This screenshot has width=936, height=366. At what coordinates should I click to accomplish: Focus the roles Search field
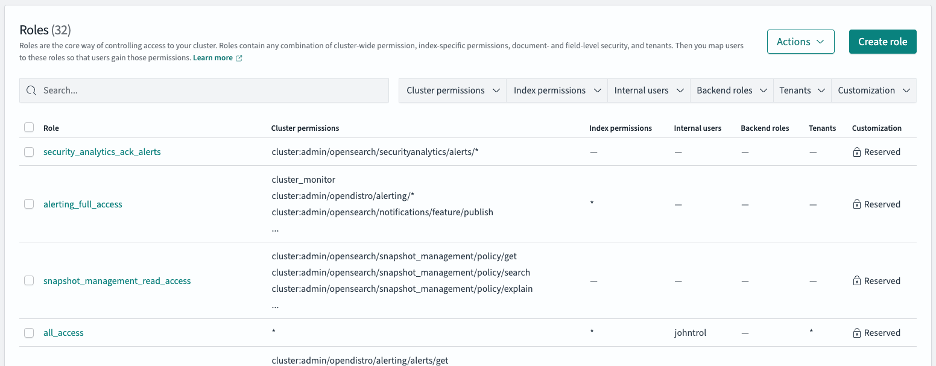(x=204, y=91)
